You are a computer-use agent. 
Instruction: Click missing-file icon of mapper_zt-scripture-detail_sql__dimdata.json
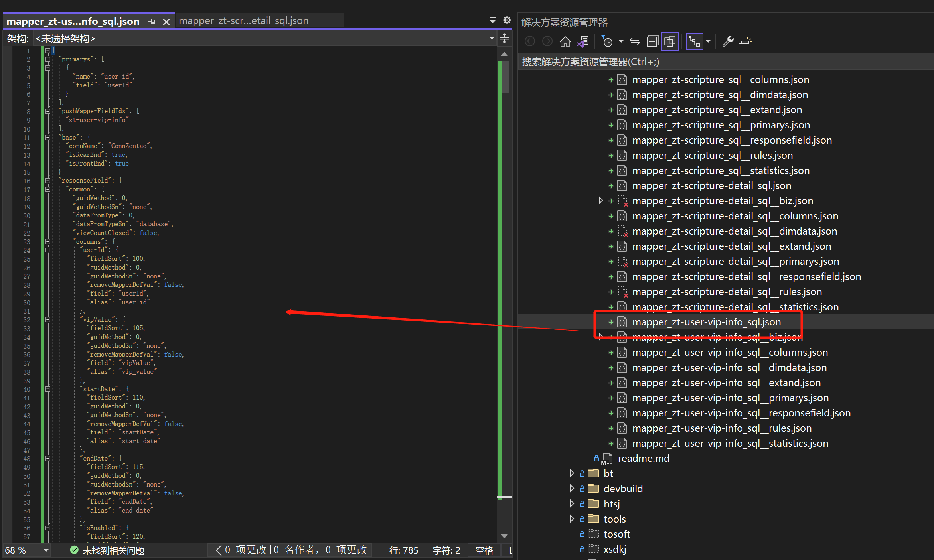622,231
